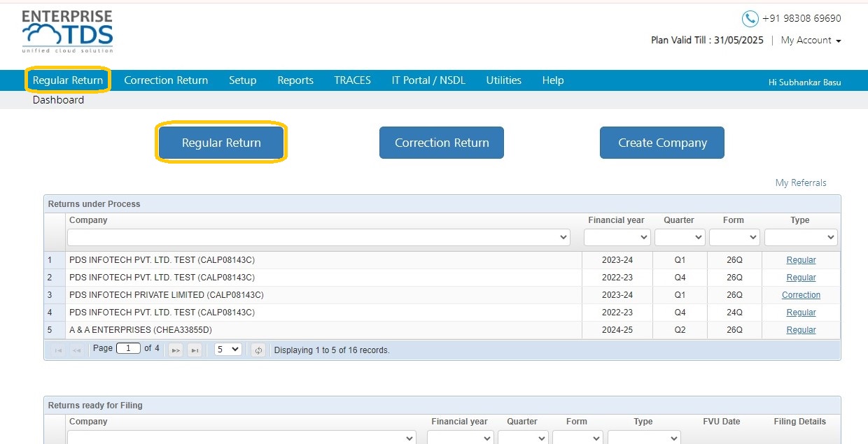Go to previous page of records
Screen dimensions: 868x444
[x=76, y=350]
